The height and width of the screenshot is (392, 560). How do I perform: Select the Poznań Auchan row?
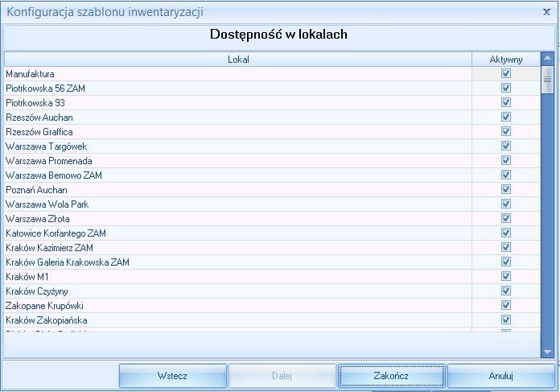click(x=272, y=189)
